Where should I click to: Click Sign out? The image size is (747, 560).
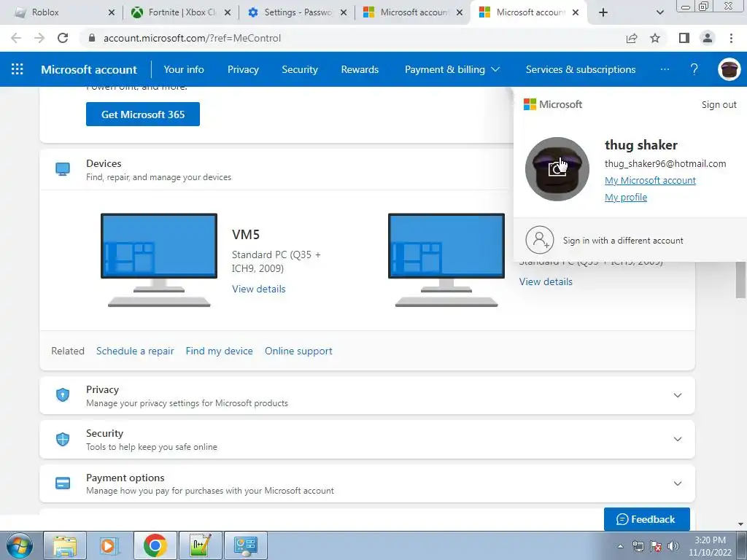(x=719, y=105)
